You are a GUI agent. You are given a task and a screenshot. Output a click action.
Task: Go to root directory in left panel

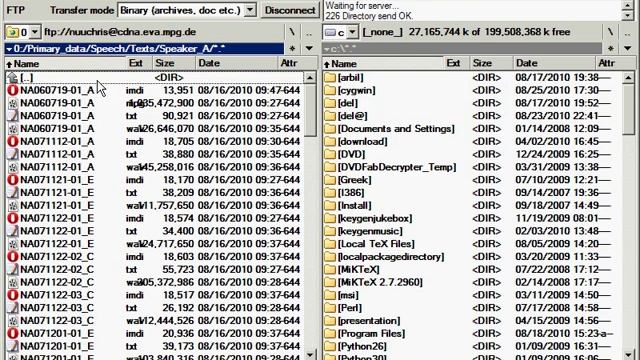point(292,32)
